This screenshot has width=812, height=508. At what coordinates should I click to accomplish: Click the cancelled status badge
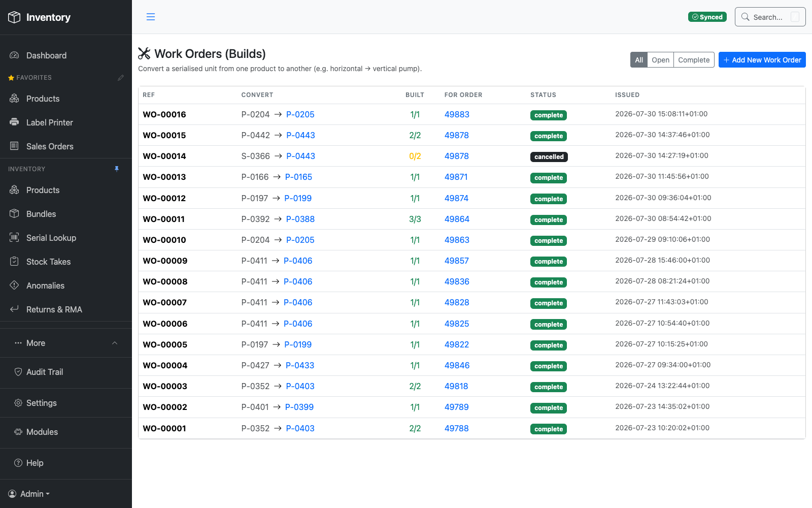coord(549,157)
